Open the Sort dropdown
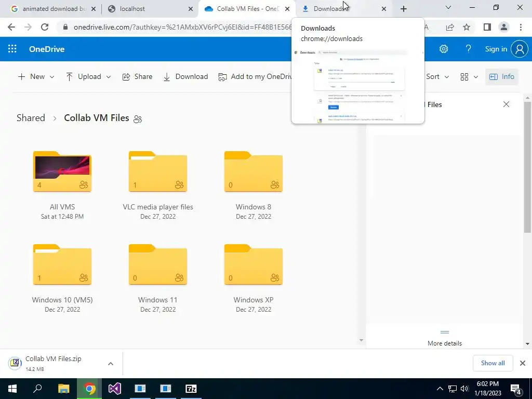The height and width of the screenshot is (399, 532). click(x=437, y=77)
